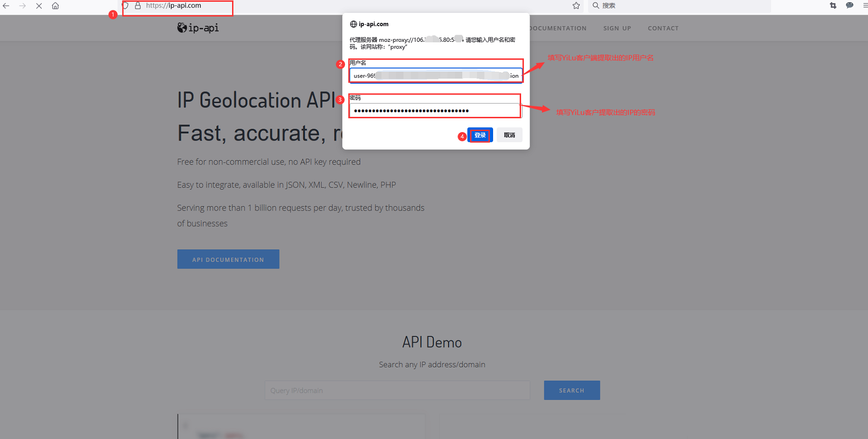Bookmark page with the star icon
The width and height of the screenshot is (868, 439).
(576, 6)
